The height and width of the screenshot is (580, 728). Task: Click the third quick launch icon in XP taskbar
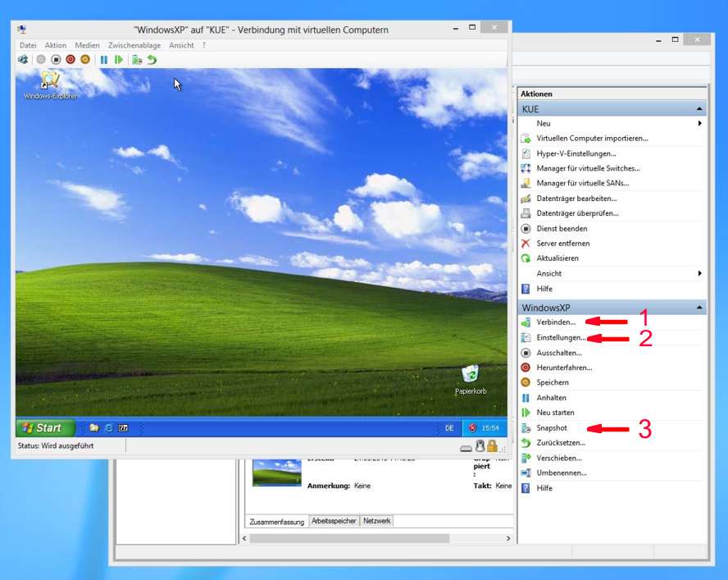pos(123,427)
